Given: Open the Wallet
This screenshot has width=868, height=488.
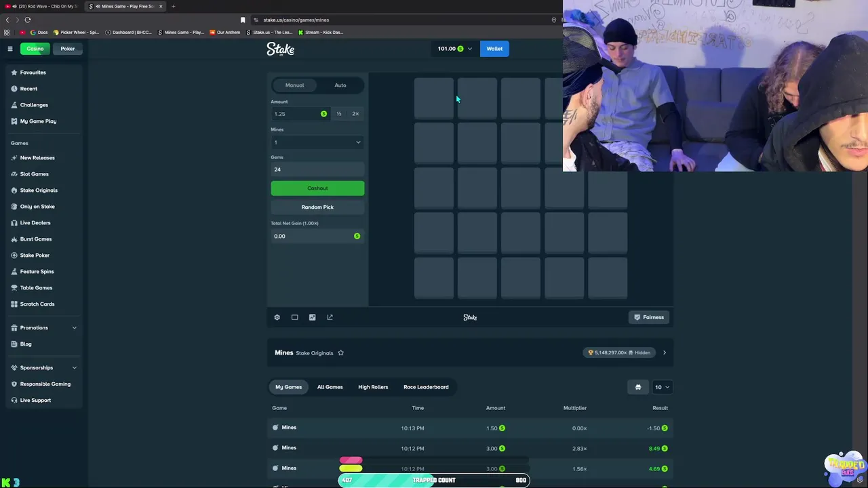Looking at the screenshot, I should 494,49.
